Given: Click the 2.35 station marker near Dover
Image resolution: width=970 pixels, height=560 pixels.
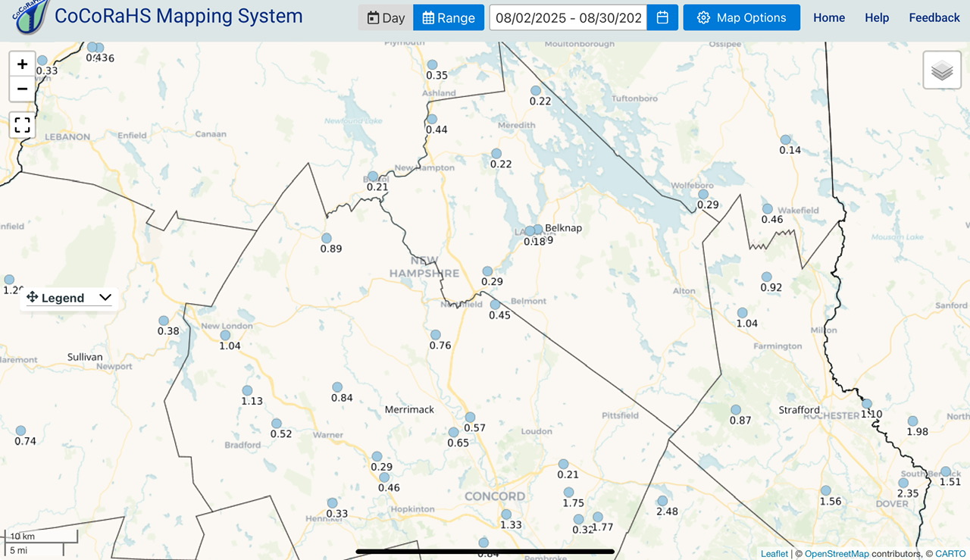Looking at the screenshot, I should click(x=903, y=483).
